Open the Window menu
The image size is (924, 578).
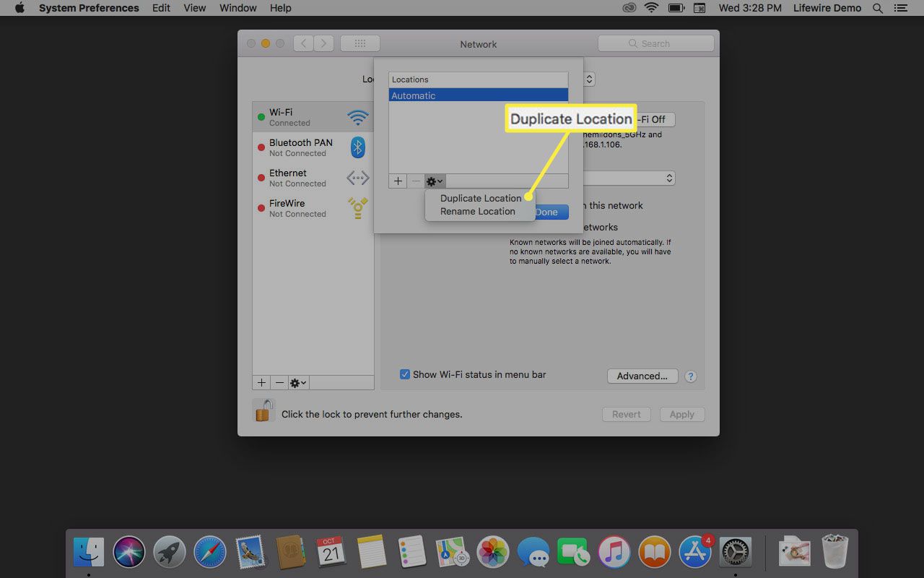point(238,8)
